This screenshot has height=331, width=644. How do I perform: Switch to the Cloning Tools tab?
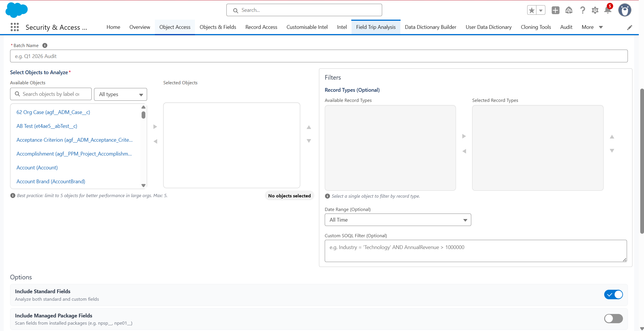point(536,27)
